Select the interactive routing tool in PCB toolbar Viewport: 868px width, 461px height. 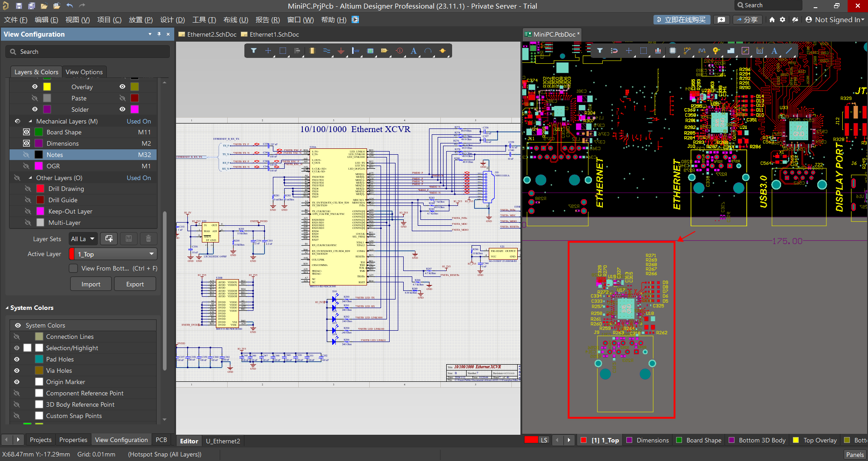pos(687,51)
